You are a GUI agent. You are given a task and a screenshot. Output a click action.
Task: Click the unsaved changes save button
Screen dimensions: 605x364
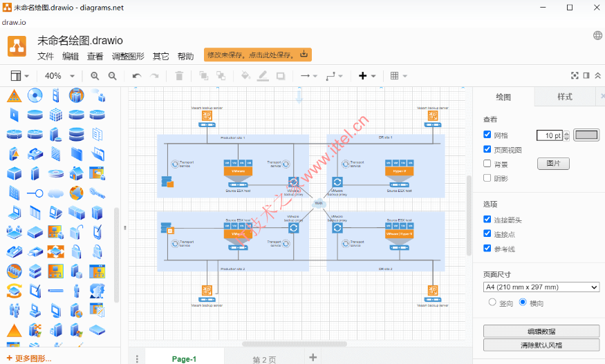coord(258,55)
